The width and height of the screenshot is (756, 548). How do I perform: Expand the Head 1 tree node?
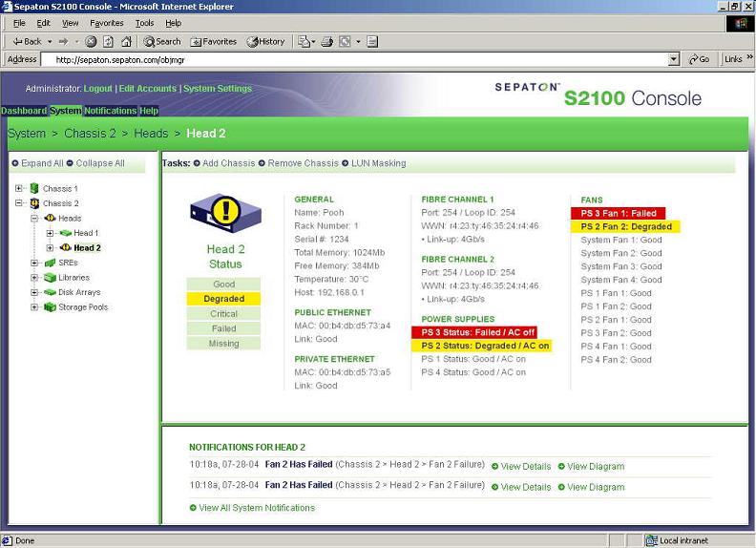(50, 233)
